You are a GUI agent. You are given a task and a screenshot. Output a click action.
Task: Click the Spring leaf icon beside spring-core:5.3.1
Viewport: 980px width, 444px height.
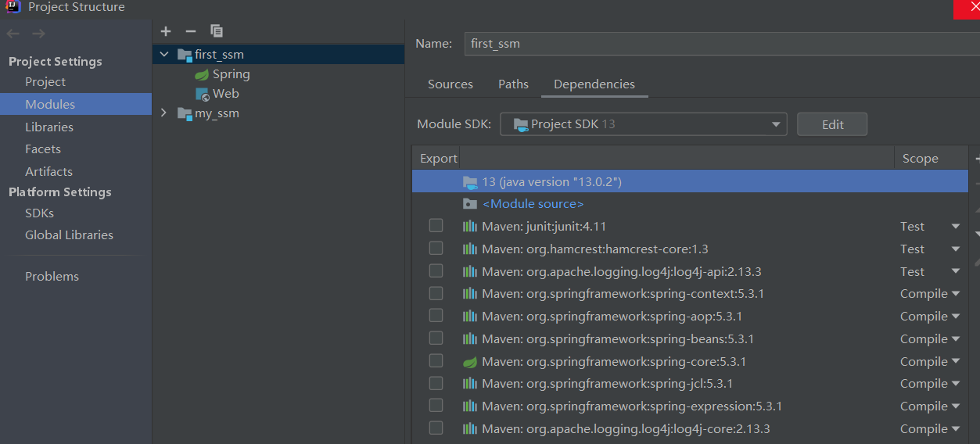(470, 362)
